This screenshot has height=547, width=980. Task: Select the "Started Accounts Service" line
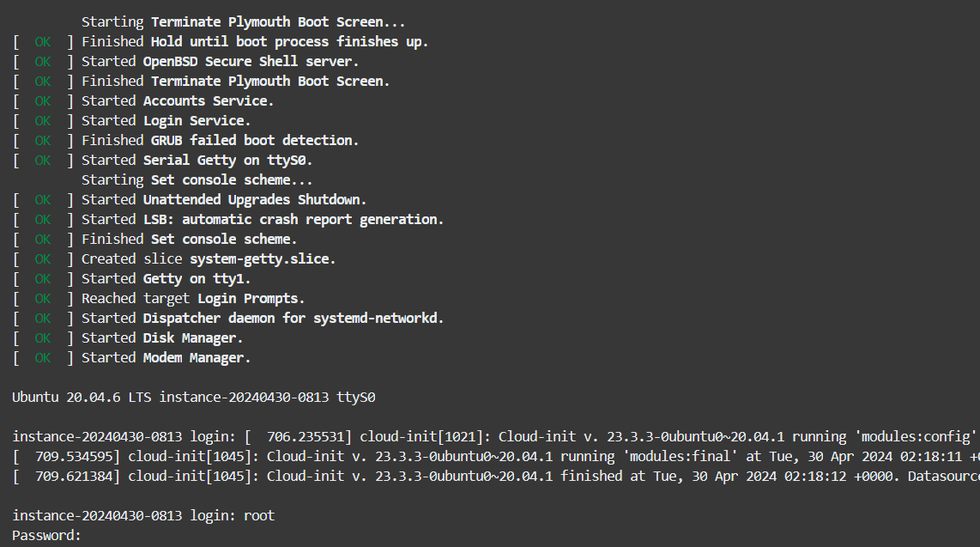click(x=177, y=100)
